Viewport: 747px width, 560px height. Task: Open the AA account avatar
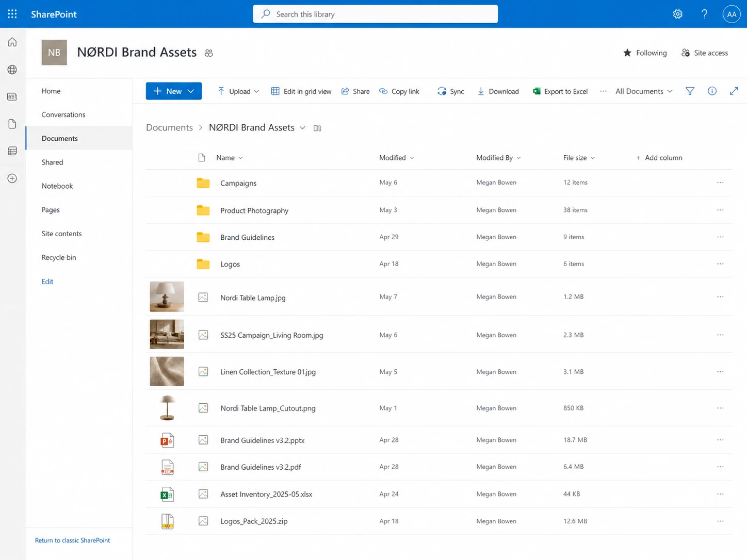pyautogui.click(x=732, y=14)
